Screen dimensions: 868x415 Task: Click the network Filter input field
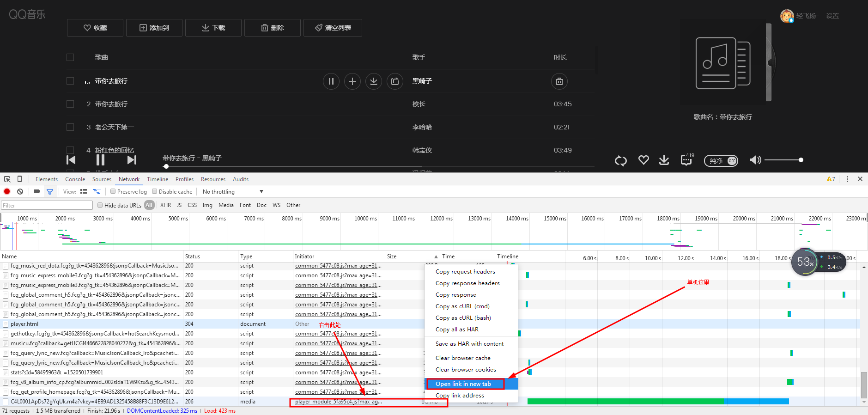[47, 206]
